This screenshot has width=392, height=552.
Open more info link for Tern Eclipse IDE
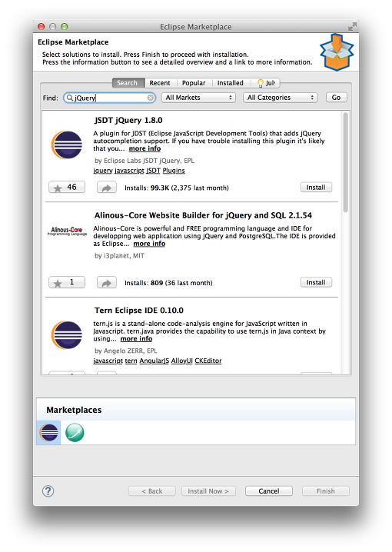tap(136, 339)
